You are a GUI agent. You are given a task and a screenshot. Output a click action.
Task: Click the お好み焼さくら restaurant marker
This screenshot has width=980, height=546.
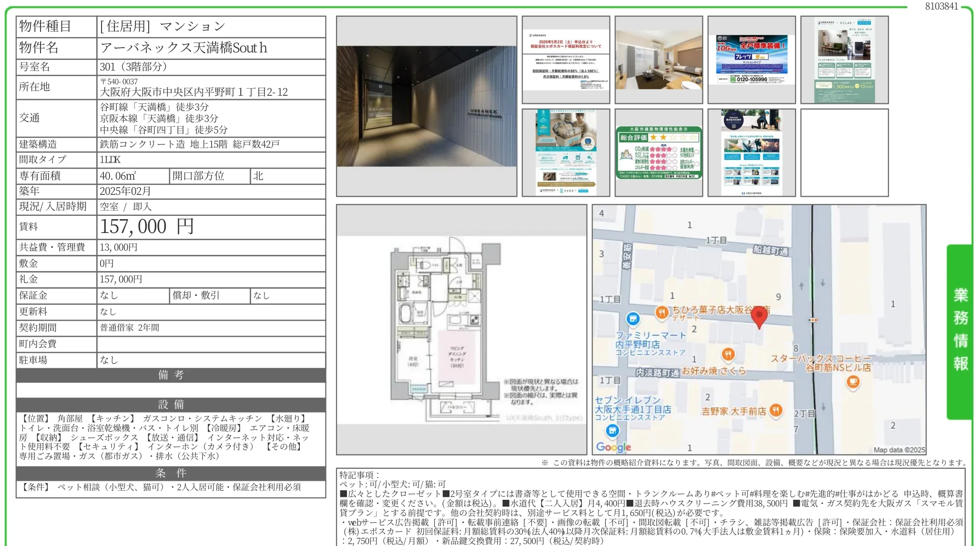(727, 354)
